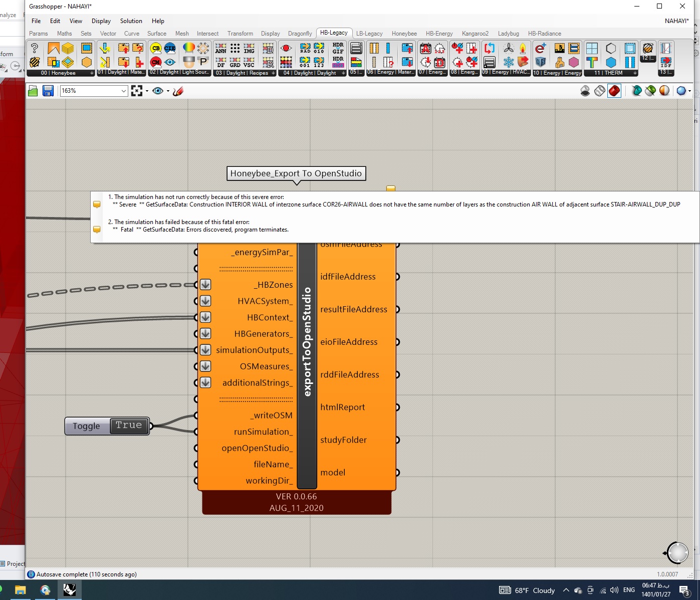Expand the 00 | Honeybee panel arrow

[x=92, y=73]
